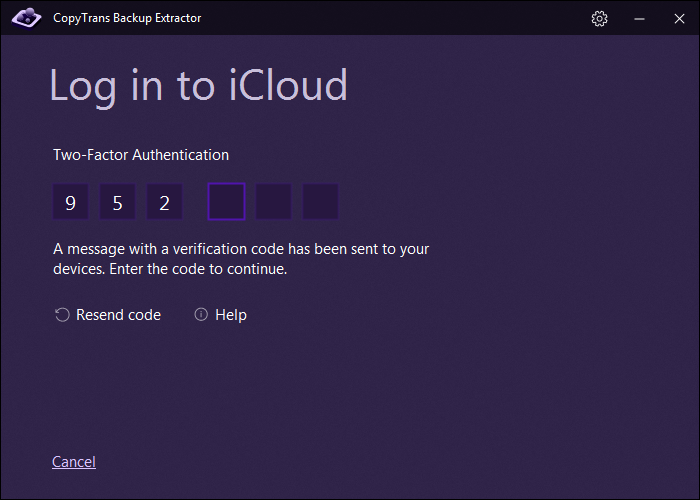
Task: Open settings via the gear icon
Action: [599, 19]
